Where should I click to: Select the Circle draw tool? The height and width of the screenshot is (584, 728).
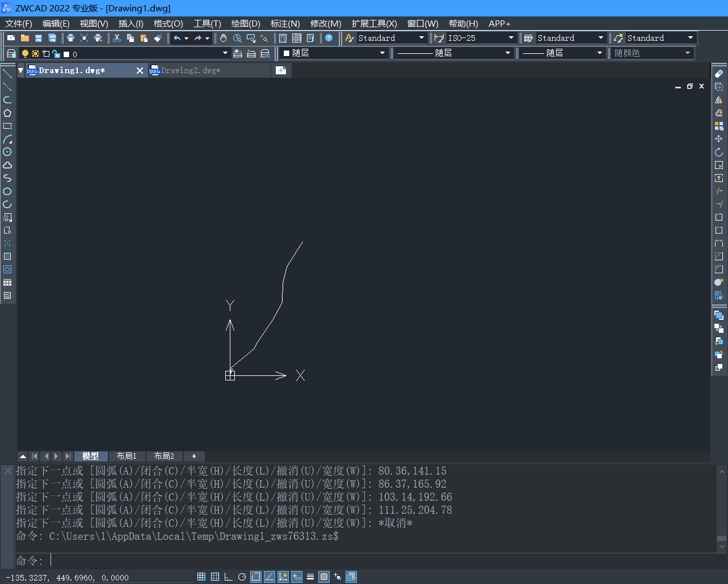pyautogui.click(x=7, y=152)
